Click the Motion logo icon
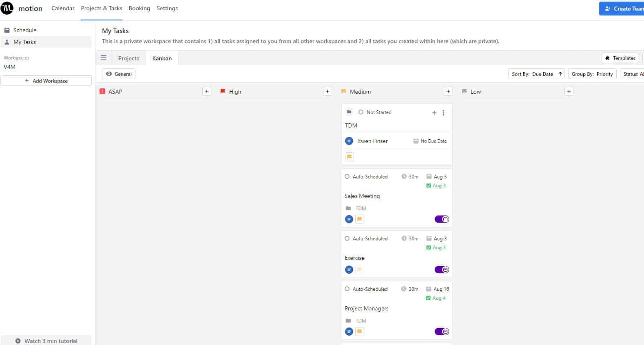644x345 pixels. [7, 8]
